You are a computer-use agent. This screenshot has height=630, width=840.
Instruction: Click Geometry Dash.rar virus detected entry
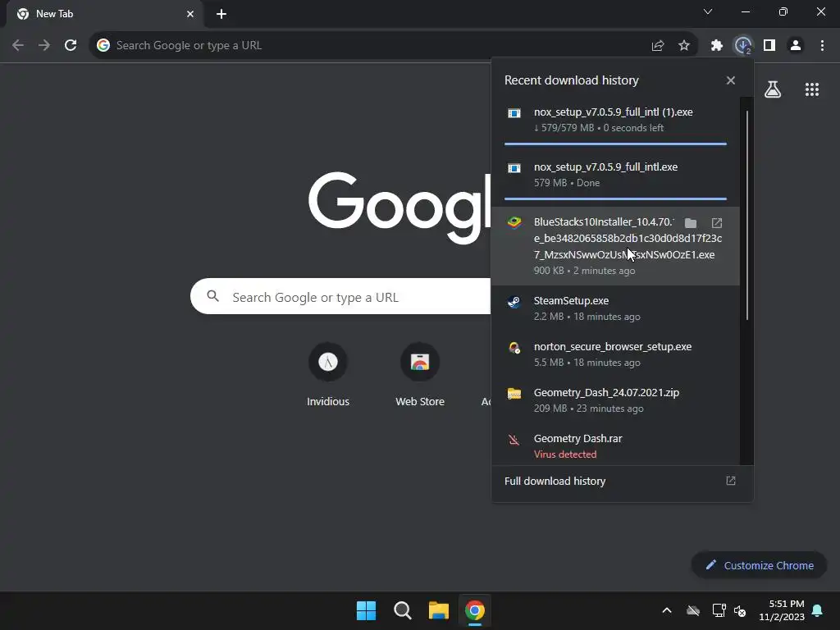pyautogui.click(x=615, y=445)
